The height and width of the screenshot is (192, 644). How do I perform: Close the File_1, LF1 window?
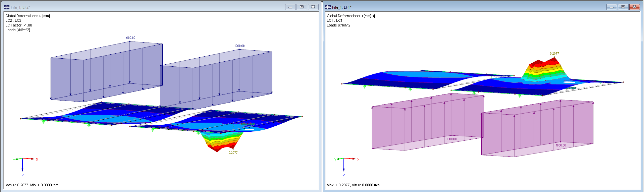click(634, 7)
